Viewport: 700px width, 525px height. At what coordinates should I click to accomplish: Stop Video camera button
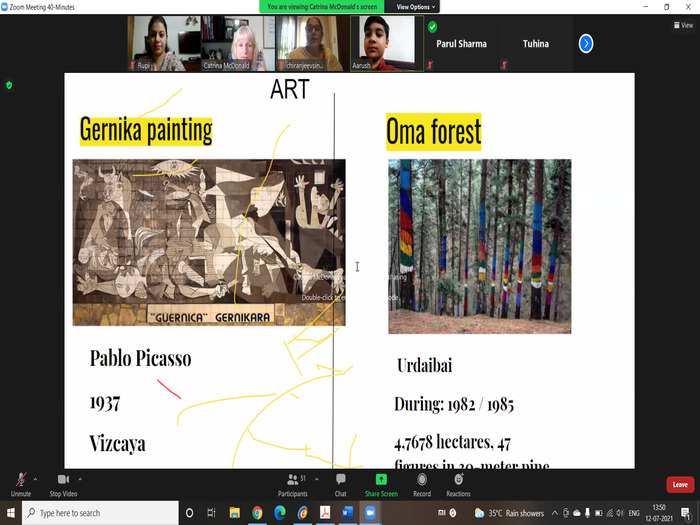click(63, 484)
